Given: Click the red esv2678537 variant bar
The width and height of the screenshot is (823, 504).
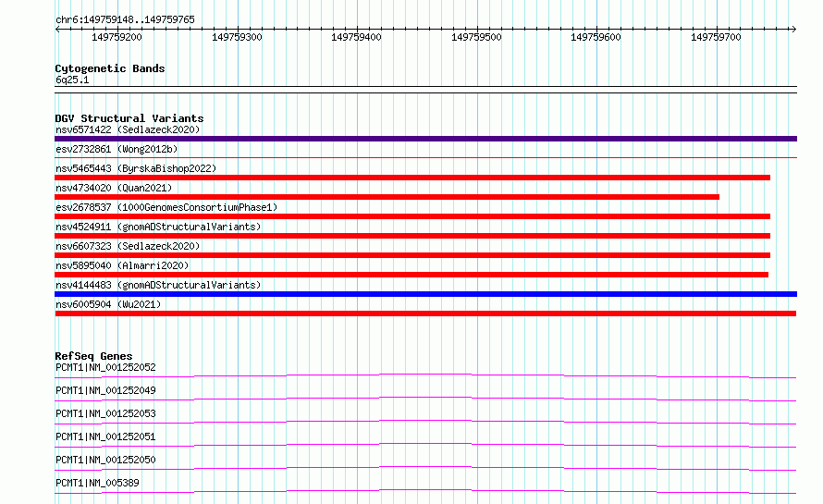Looking at the screenshot, I should tap(412, 216).
